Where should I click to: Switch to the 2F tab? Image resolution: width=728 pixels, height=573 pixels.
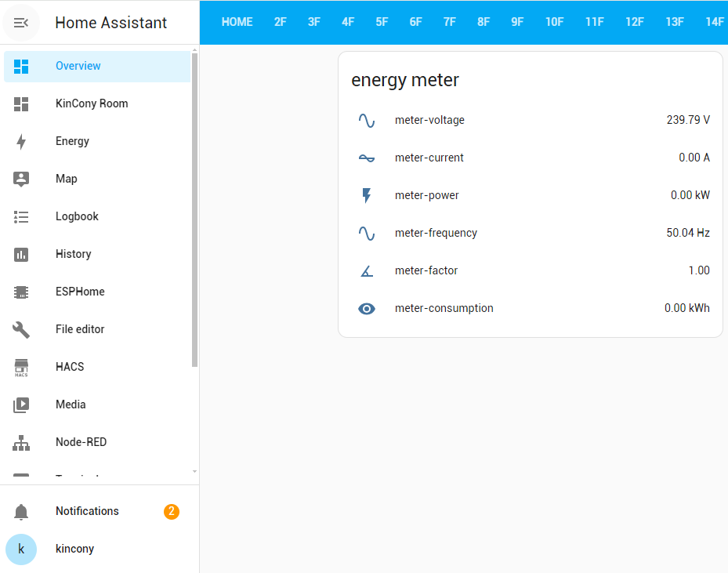coord(280,22)
